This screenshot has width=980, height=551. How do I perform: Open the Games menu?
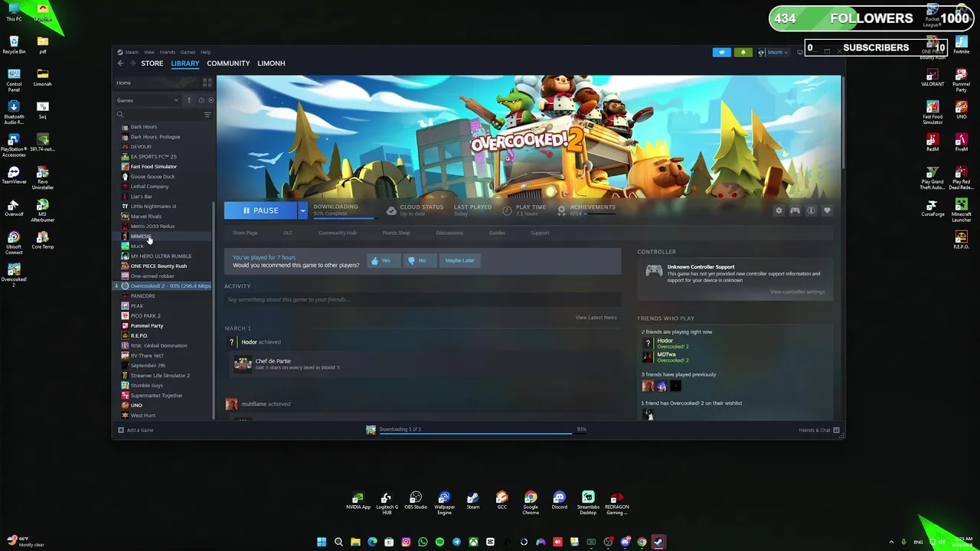(x=188, y=52)
